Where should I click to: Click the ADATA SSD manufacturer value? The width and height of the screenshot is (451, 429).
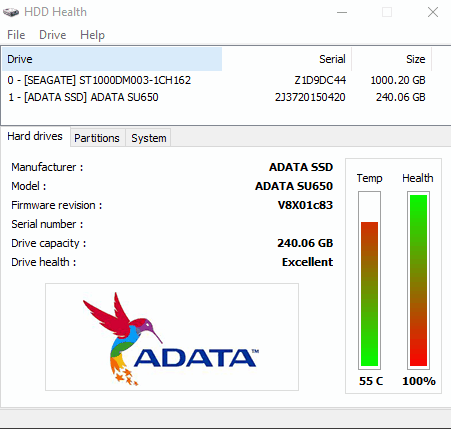click(301, 167)
